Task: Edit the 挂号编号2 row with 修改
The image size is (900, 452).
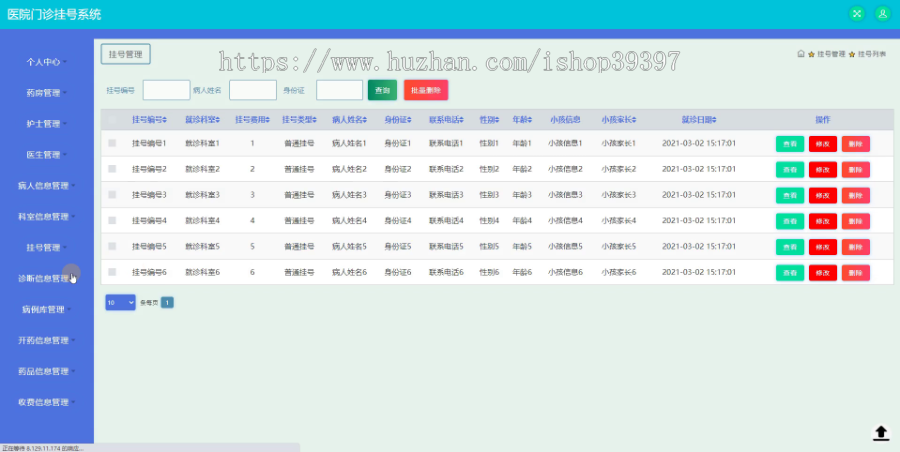Action: click(823, 169)
